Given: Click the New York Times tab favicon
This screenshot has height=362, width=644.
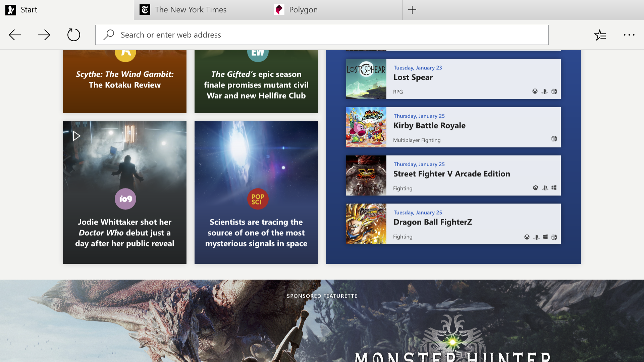Looking at the screenshot, I should (x=145, y=10).
